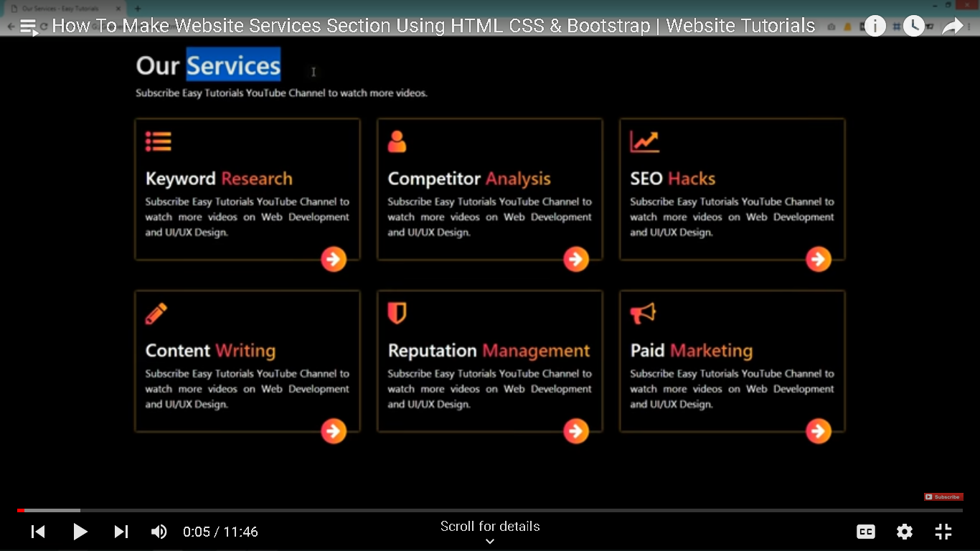
Task: Mute the video audio
Action: pyautogui.click(x=159, y=532)
